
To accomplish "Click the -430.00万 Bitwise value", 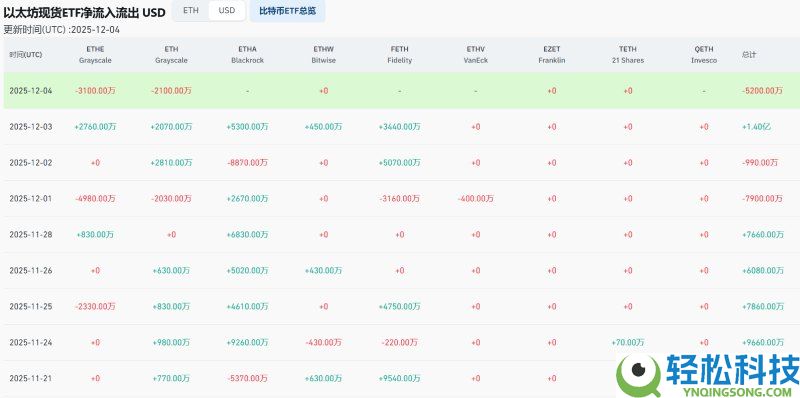I will tap(323, 342).
